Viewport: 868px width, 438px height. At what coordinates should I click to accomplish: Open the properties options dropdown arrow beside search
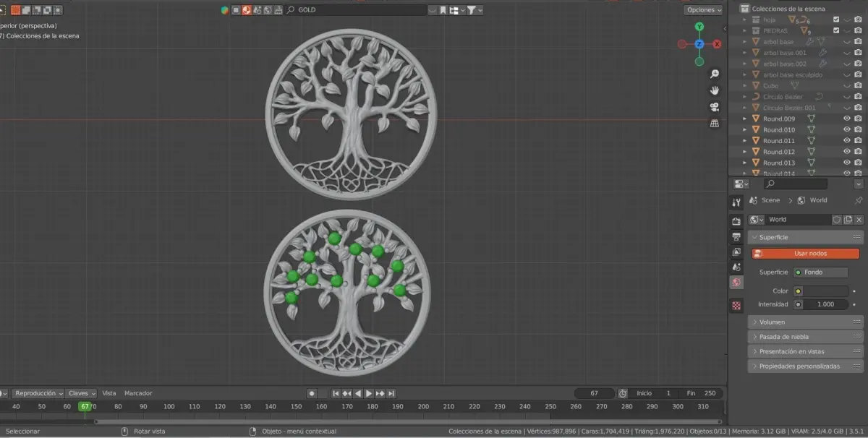pos(859,184)
